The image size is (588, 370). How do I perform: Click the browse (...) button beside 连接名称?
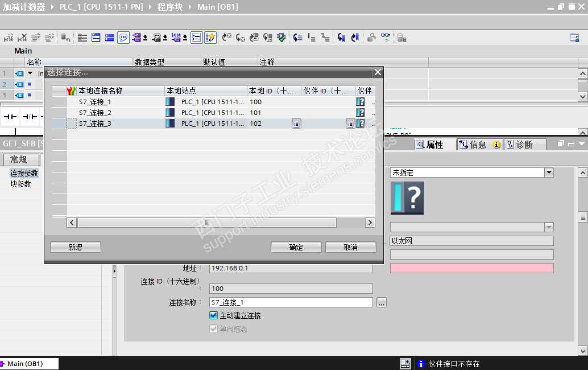(x=382, y=302)
